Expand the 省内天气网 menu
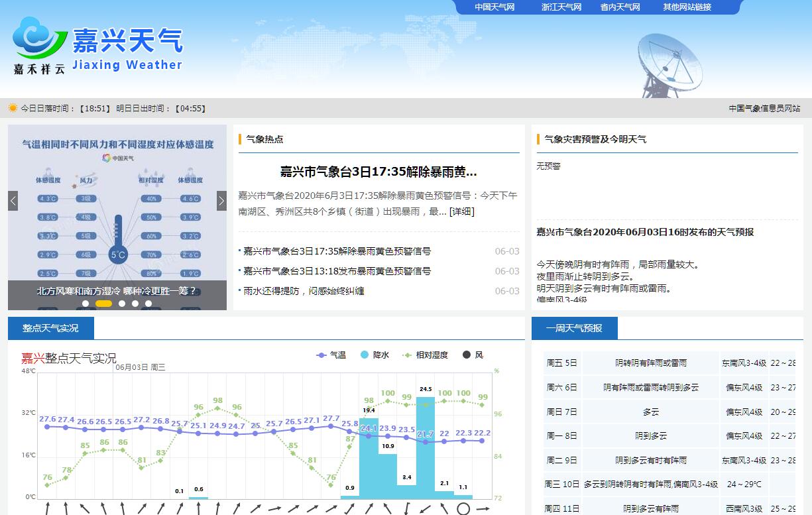 (620, 7)
